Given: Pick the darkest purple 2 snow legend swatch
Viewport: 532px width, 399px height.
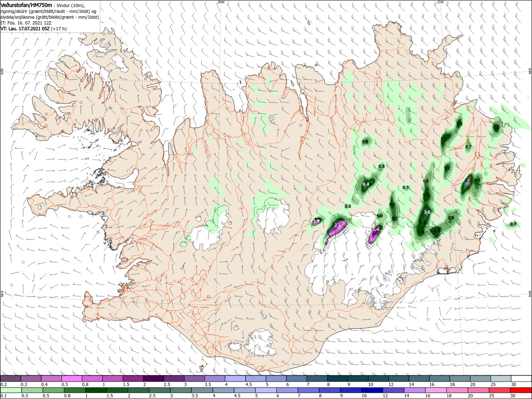Looking at the screenshot, I should point(153,379).
